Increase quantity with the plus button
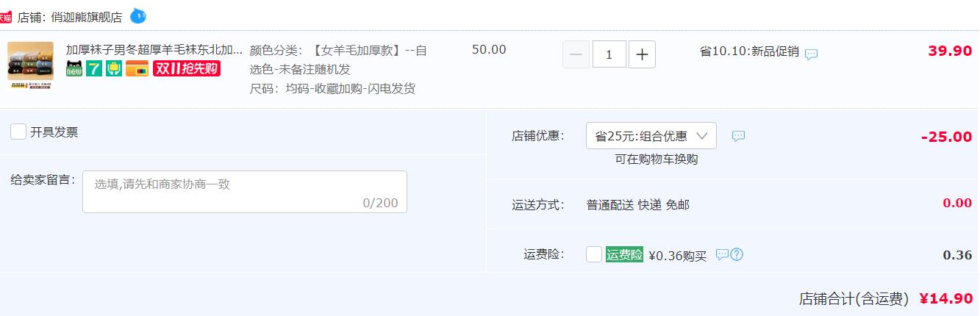The image size is (980, 316). click(642, 54)
